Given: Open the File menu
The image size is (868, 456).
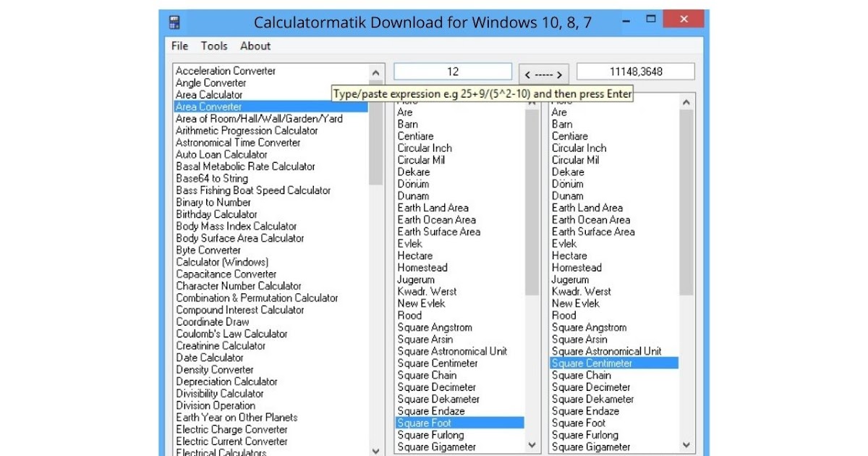Looking at the screenshot, I should pos(179,46).
